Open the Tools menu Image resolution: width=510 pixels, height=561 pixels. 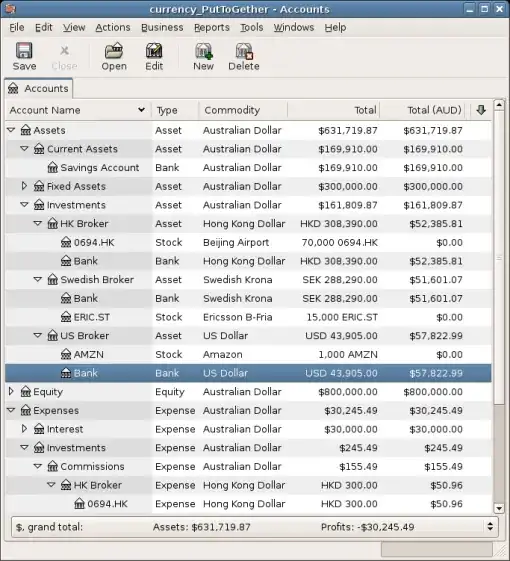point(252,28)
